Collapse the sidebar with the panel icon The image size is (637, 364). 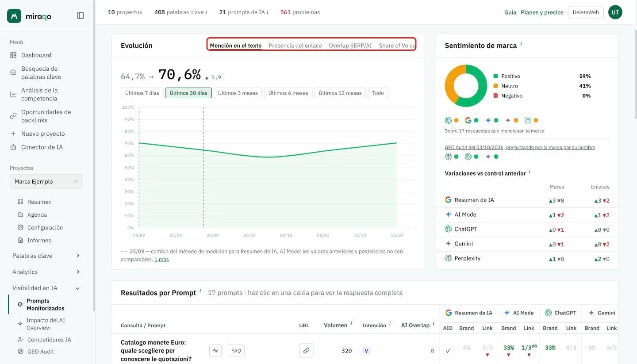[x=81, y=15]
